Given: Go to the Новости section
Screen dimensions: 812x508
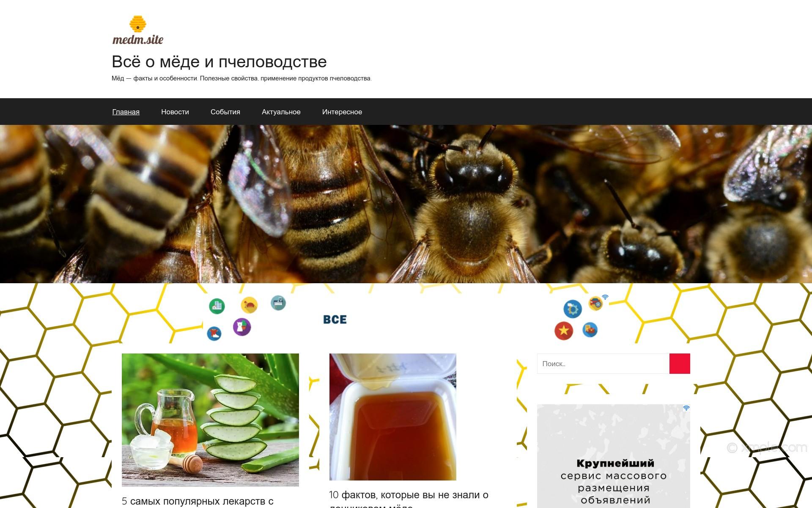Looking at the screenshot, I should [x=175, y=112].
